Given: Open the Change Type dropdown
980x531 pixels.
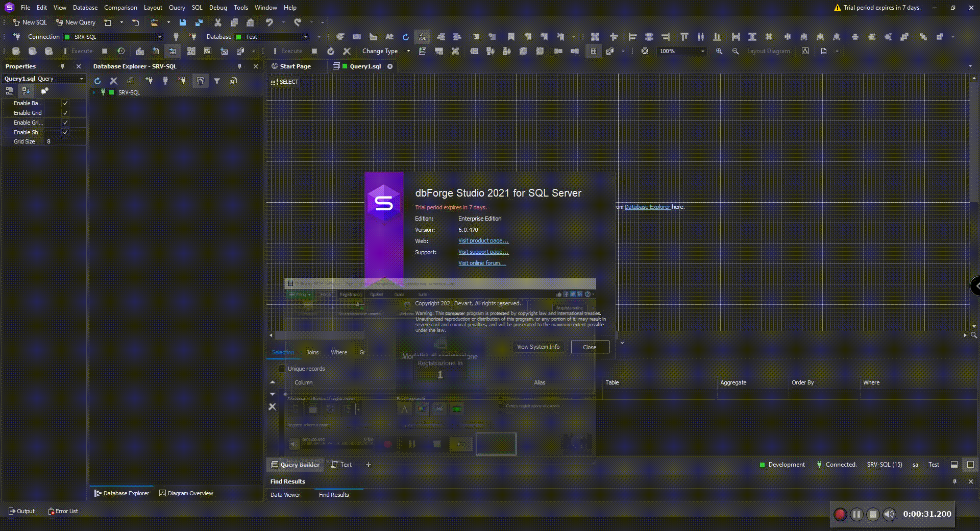Looking at the screenshot, I should click(386, 51).
